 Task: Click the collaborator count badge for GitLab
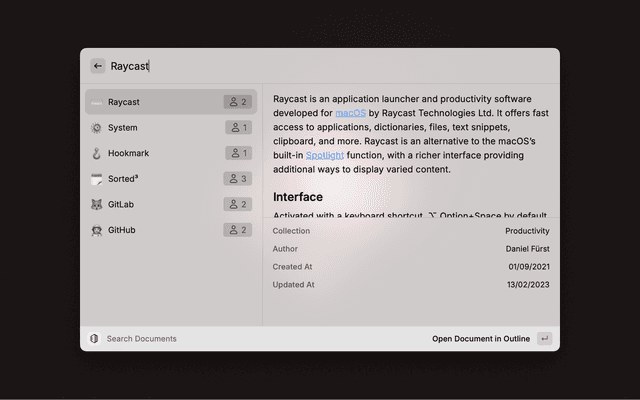(237, 204)
